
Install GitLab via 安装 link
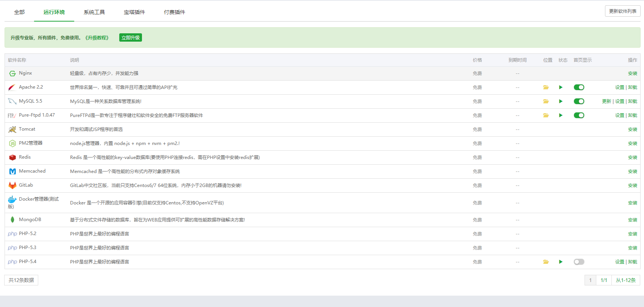(633, 185)
